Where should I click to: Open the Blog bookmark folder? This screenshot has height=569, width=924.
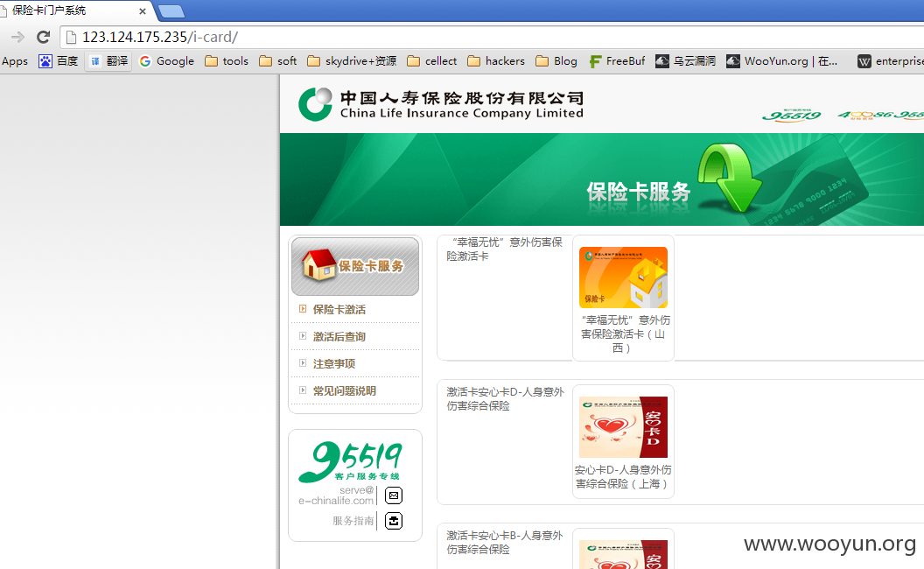click(556, 60)
